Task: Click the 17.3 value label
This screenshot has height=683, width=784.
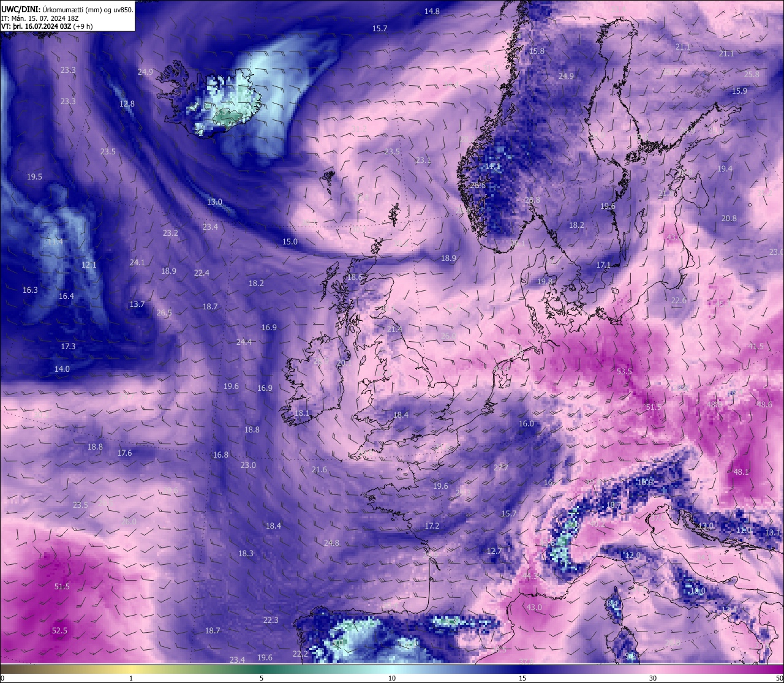Action: (x=68, y=346)
